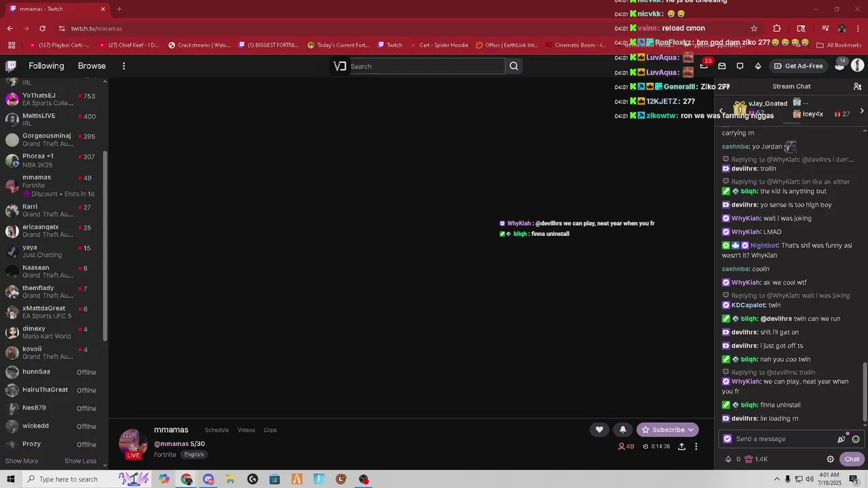Open the Crackstreams bookmark
Screen dimensions: 868x488
click(x=199, y=45)
